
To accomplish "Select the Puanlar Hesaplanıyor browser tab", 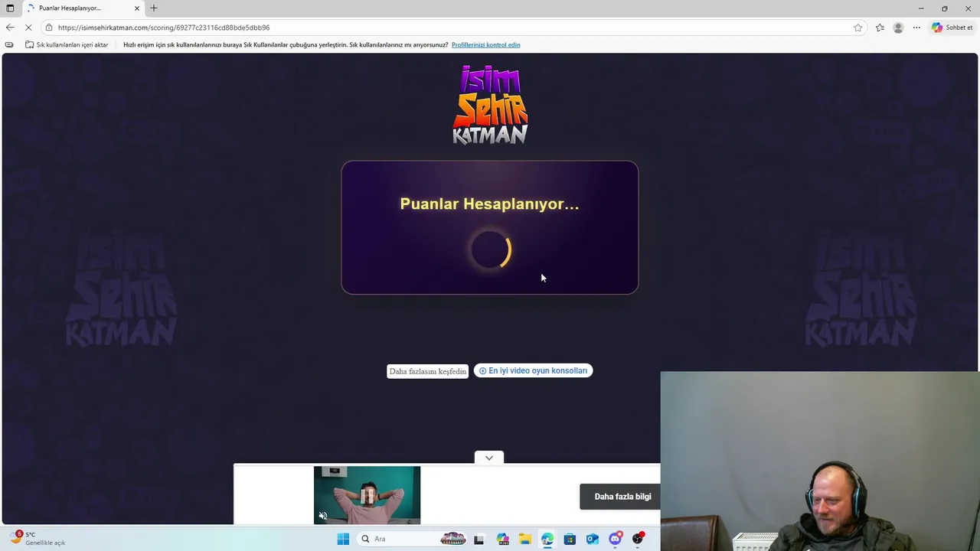I will (x=82, y=8).
